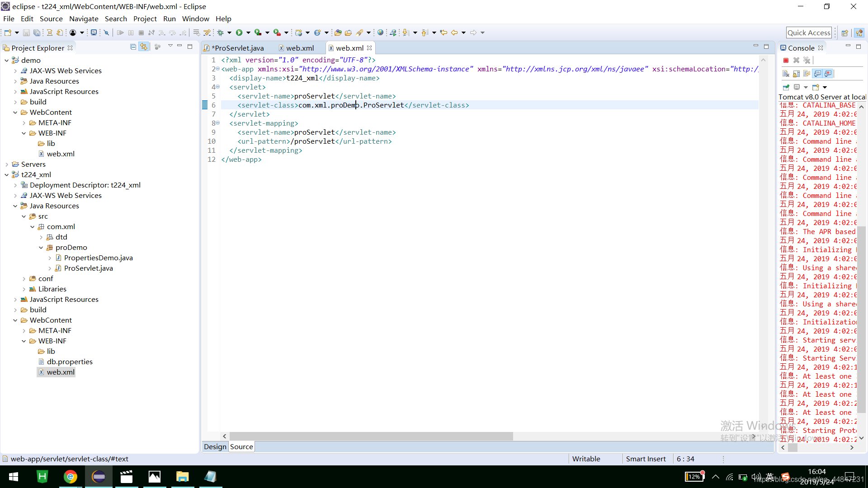This screenshot has height=488, width=868.
Task: Expand the Servers project node
Action: (x=6, y=164)
